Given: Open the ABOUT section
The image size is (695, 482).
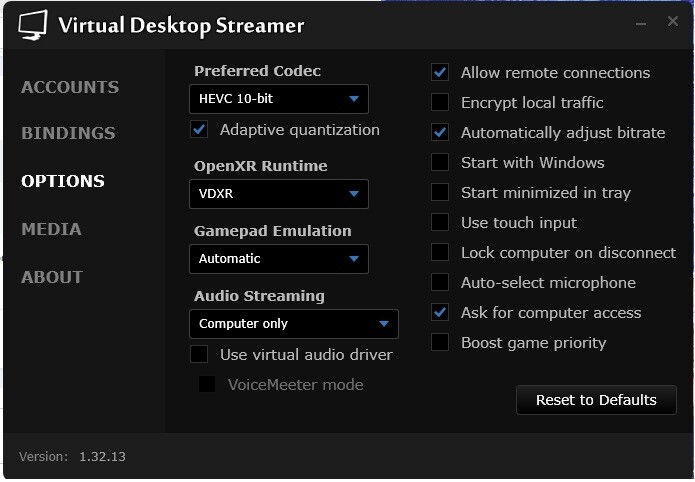Looking at the screenshot, I should [x=52, y=277].
